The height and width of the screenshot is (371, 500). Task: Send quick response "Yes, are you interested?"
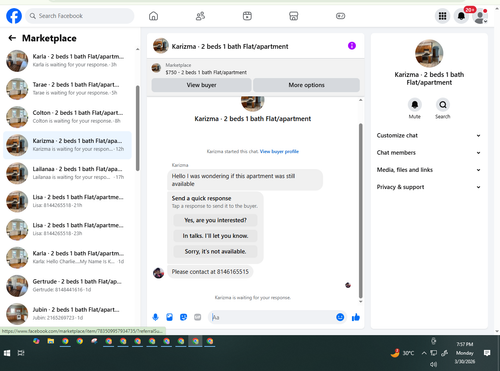click(x=215, y=220)
